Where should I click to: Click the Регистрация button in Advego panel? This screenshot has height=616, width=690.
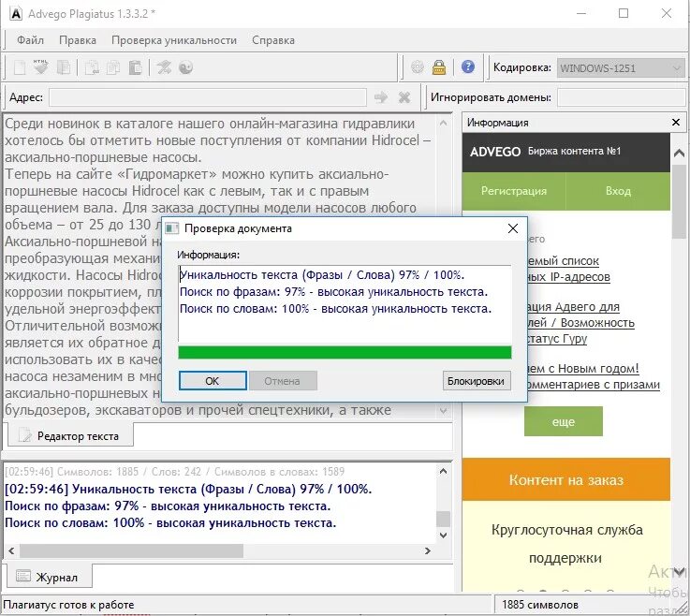tap(514, 191)
